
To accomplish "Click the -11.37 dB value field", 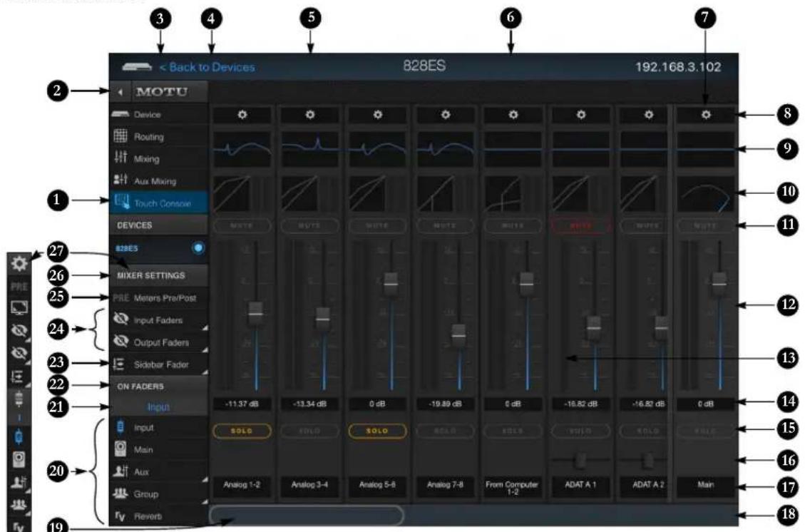I will 242,404.
